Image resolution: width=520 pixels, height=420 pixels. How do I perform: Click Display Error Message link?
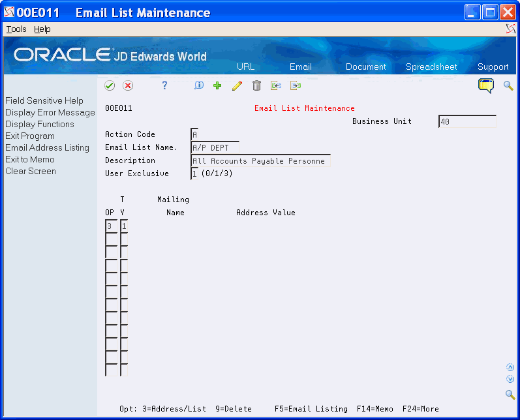click(x=50, y=113)
